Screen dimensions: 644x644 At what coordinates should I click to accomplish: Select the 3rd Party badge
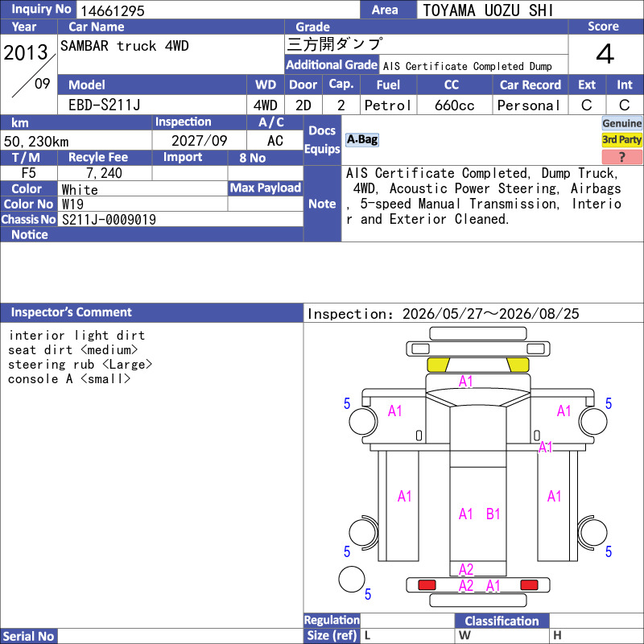pyautogui.click(x=621, y=139)
